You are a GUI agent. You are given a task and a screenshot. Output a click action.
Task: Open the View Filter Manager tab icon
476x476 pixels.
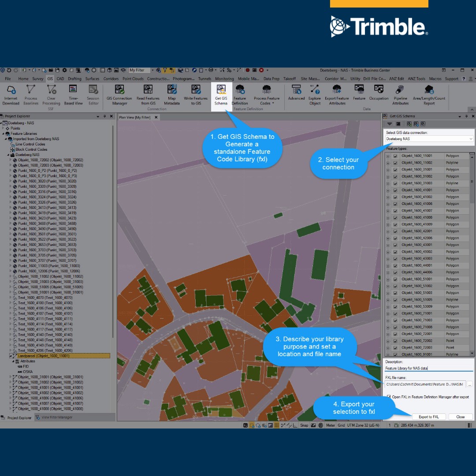(x=37, y=417)
